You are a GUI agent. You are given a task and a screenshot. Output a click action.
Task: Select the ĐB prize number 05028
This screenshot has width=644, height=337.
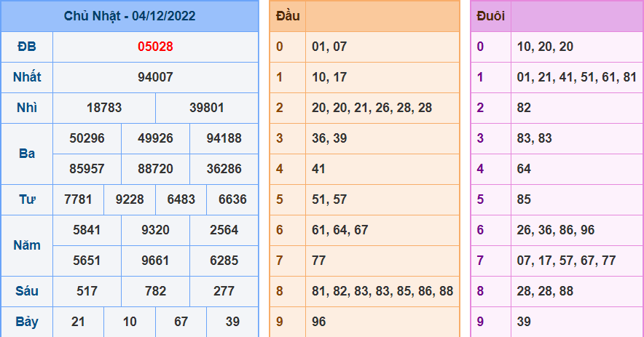click(x=155, y=47)
